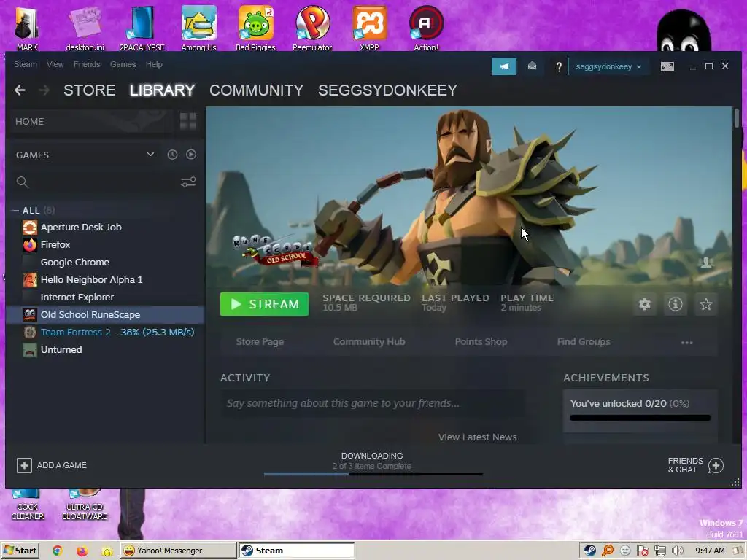Sort by recent activity clock icon
The width and height of the screenshot is (747, 560).
(x=172, y=155)
